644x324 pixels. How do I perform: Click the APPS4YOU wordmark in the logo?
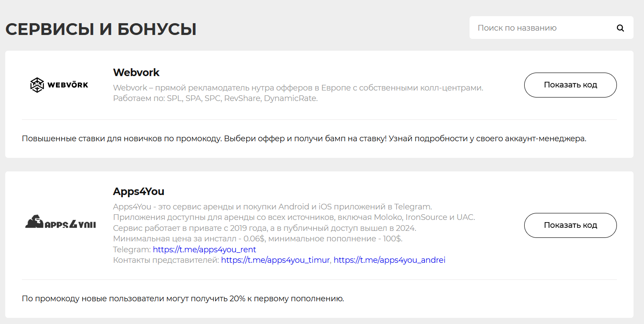70,224
